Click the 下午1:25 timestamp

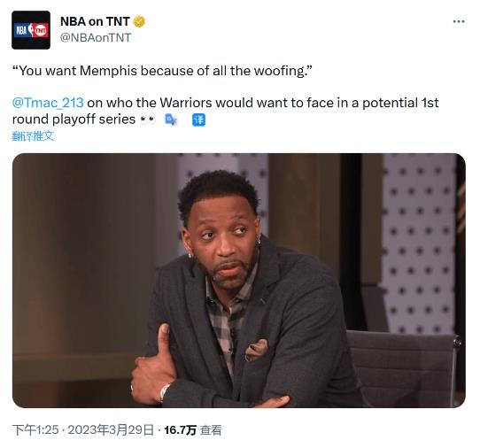click(x=35, y=430)
